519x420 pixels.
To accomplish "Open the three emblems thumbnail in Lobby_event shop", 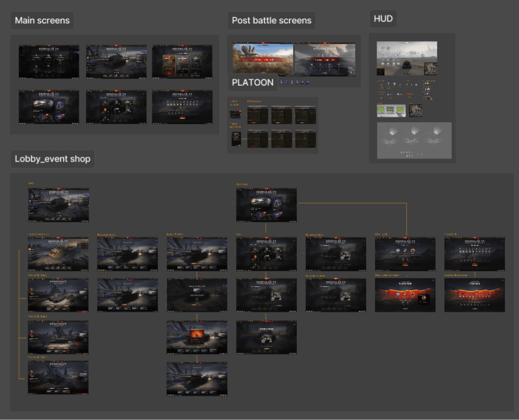I will pos(405,254).
